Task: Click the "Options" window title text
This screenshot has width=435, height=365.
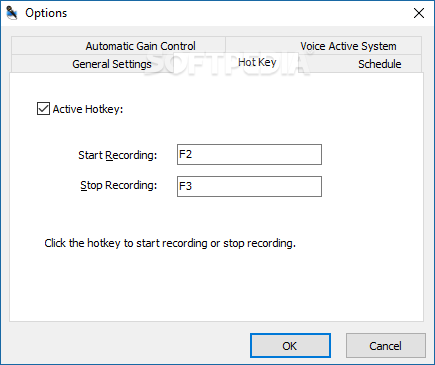Action: tap(46, 13)
